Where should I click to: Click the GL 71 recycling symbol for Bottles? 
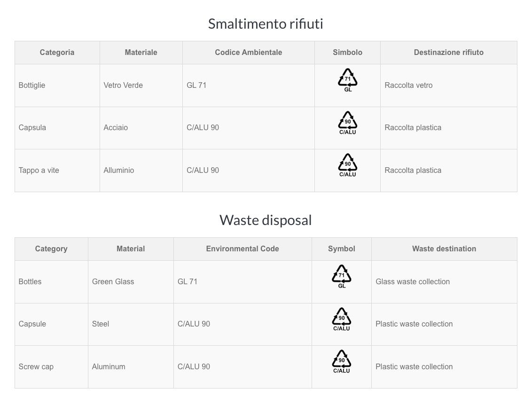(341, 276)
